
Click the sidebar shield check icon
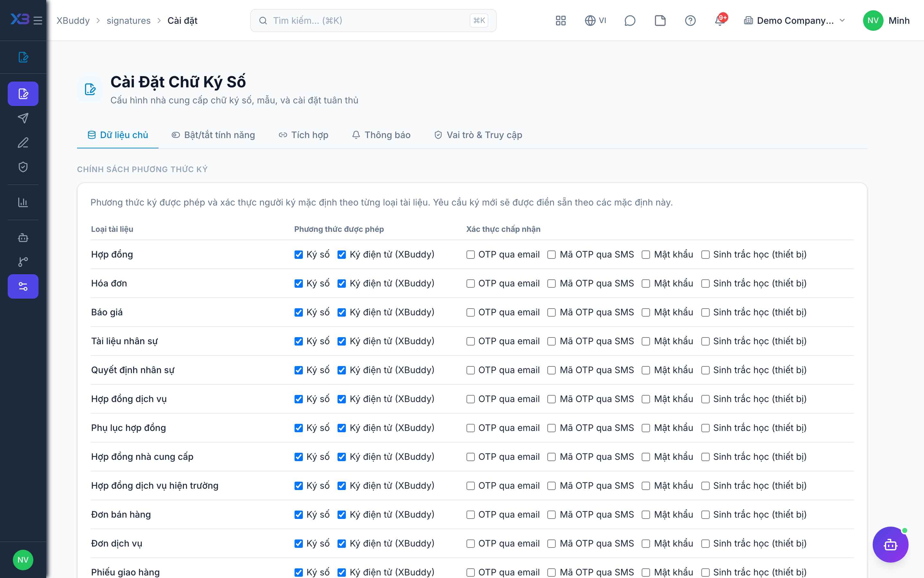[23, 167]
